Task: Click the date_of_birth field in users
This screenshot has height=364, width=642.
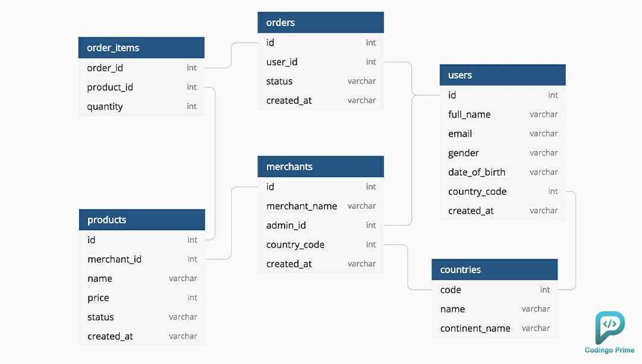Action: (502, 172)
